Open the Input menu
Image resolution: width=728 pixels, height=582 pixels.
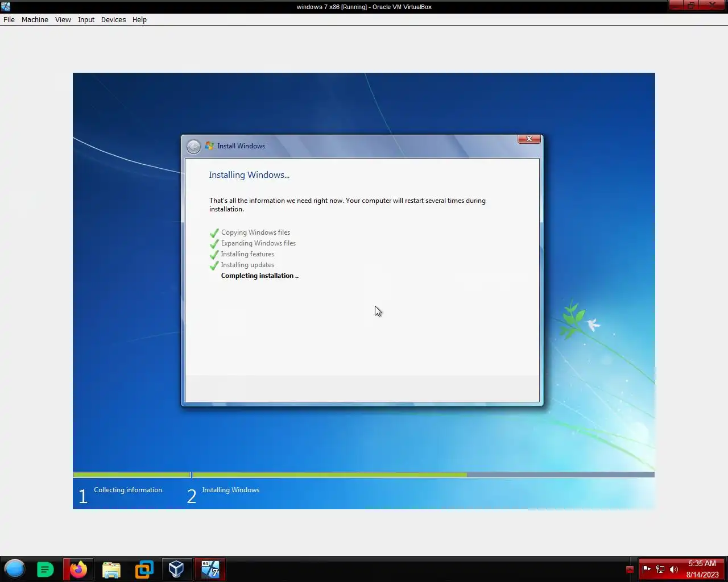coord(86,19)
